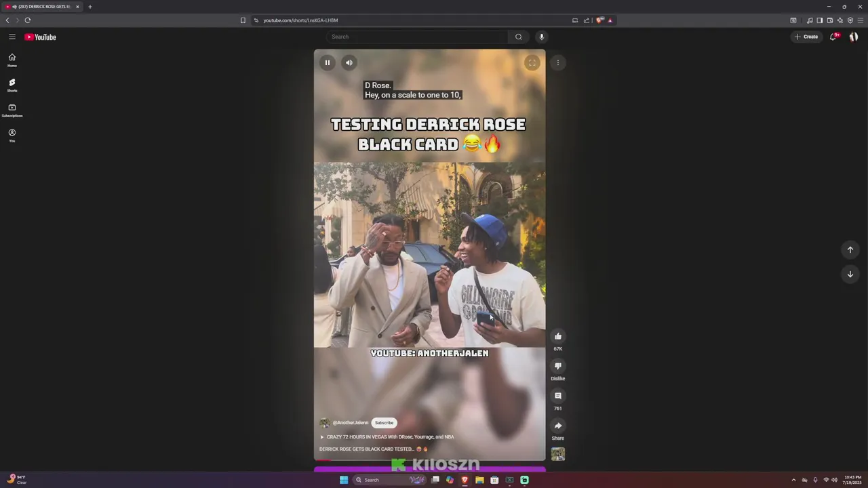
Task: Click the share icon in address bar
Action: coord(587,20)
